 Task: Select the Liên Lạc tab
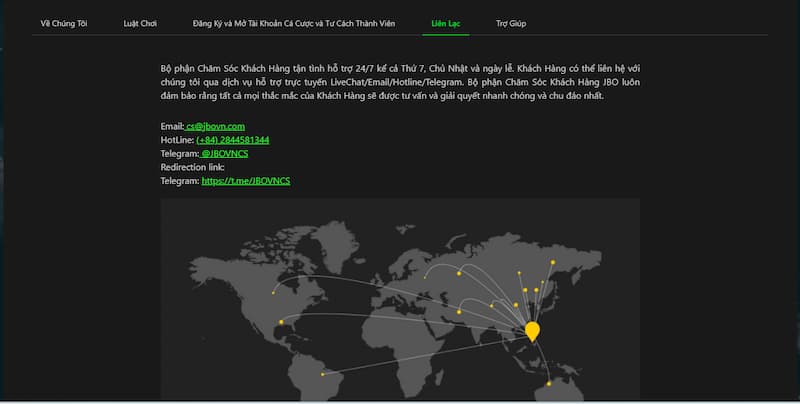(x=446, y=22)
